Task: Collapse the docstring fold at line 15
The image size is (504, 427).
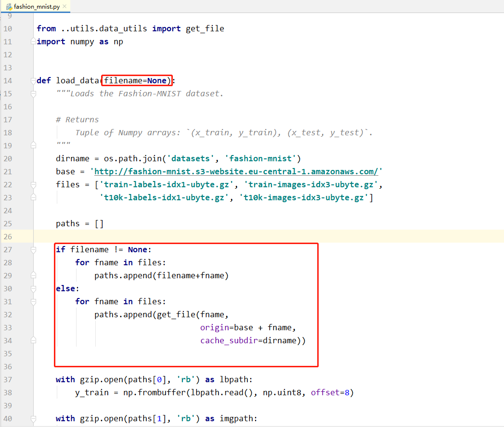Action: [x=33, y=93]
